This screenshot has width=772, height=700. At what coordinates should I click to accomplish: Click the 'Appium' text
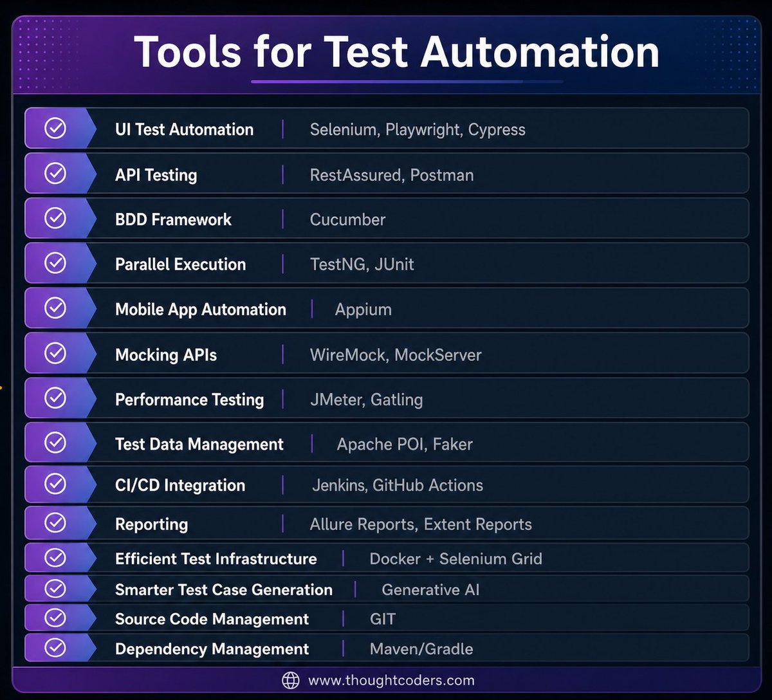coord(363,310)
